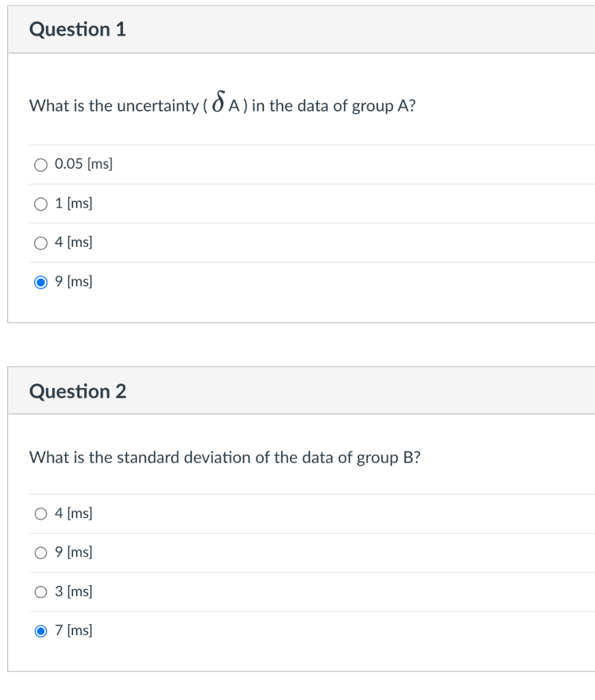This screenshot has width=595, height=700.
Task: Click the 0.05 [ms] answer label text
Action: (82, 164)
